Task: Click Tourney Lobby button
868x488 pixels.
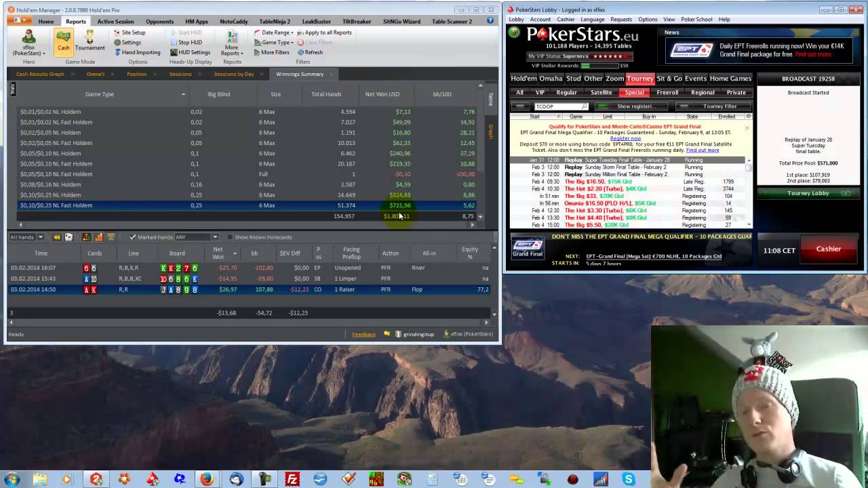Action: tap(808, 193)
